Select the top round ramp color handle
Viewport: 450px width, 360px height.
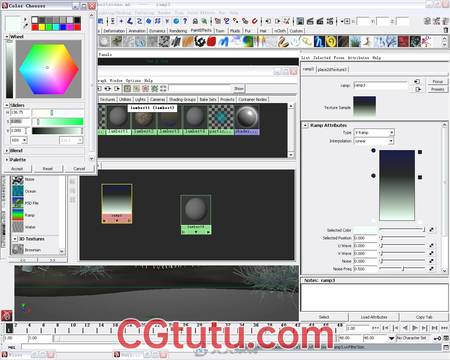coord(373,151)
